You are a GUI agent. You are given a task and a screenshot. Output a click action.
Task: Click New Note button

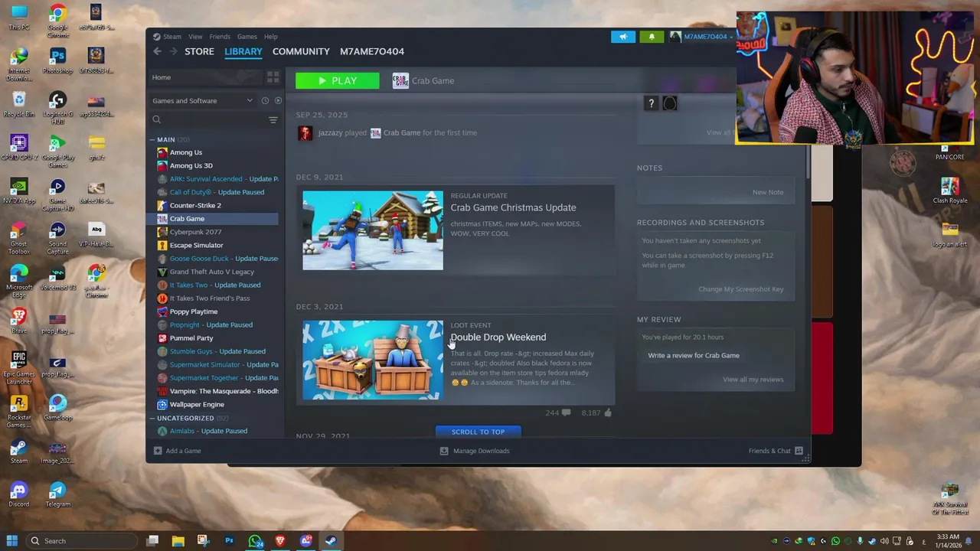[x=768, y=192]
